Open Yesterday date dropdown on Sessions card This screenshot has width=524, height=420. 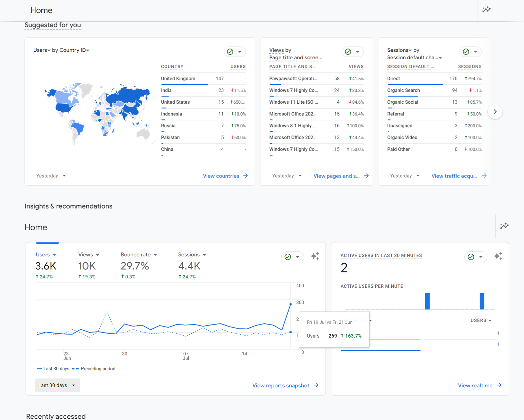click(x=405, y=176)
